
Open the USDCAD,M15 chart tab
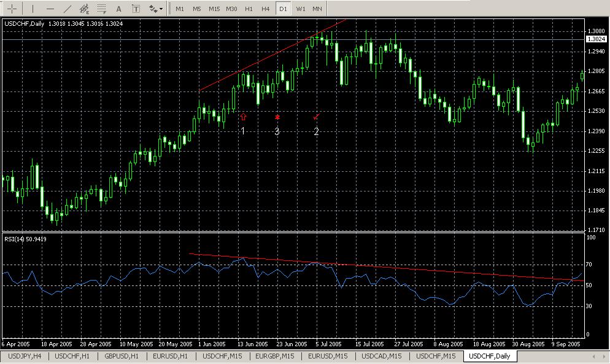pyautogui.click(x=382, y=356)
